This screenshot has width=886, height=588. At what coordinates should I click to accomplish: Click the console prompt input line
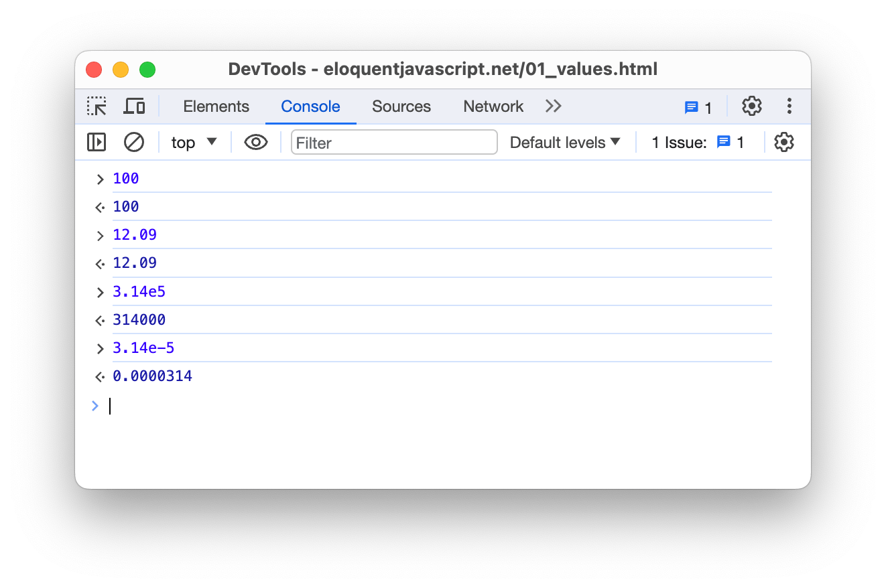tap(442, 406)
